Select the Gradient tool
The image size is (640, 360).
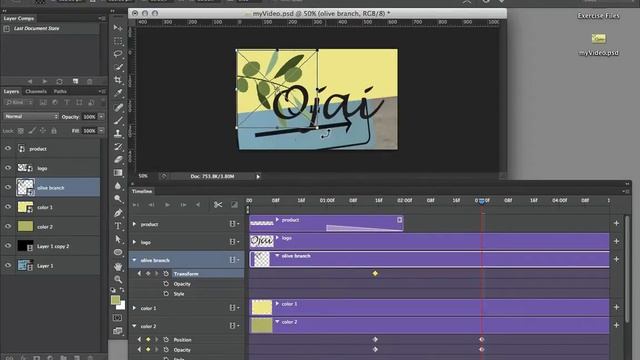pyautogui.click(x=118, y=172)
